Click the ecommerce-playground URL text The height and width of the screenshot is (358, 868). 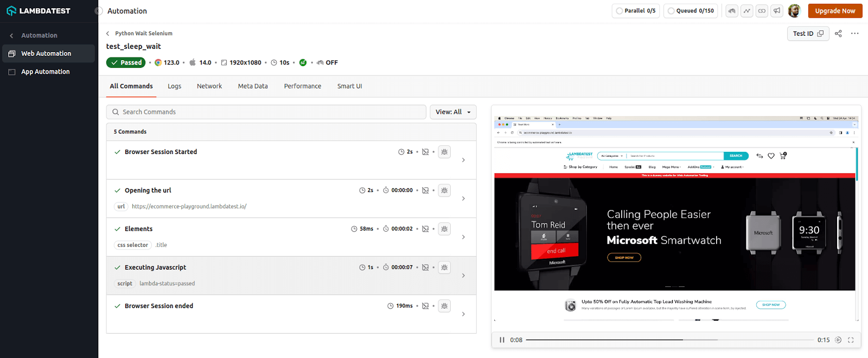coord(189,207)
